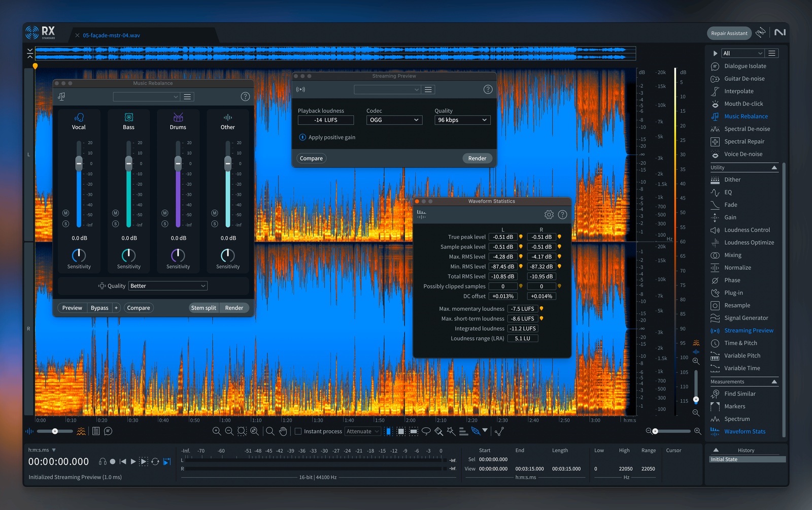Click the Bass Sensitivity knob
812x510 pixels.
click(128, 255)
